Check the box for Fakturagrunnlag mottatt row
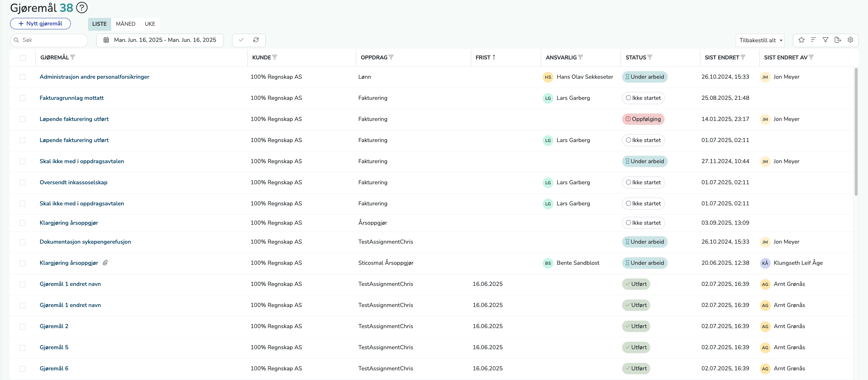The width and height of the screenshot is (868, 380). [23, 98]
